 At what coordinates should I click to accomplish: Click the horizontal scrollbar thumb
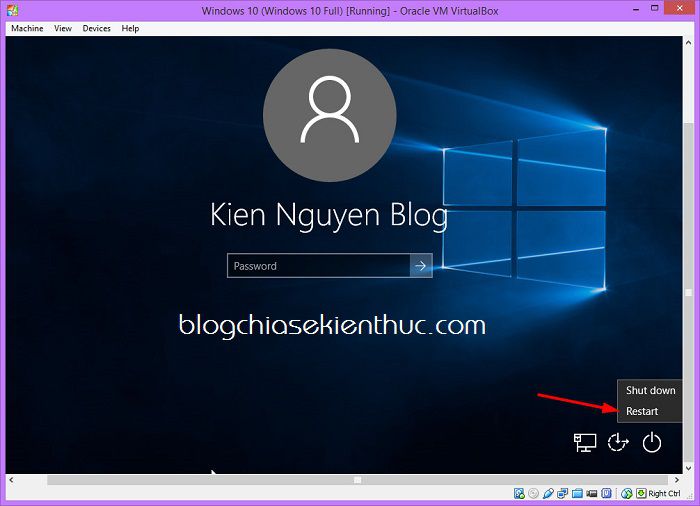point(357,480)
